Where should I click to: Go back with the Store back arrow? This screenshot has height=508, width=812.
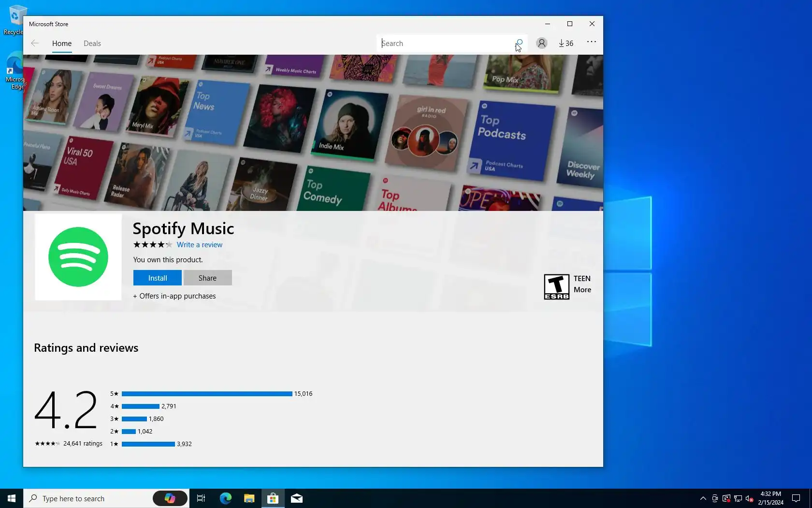[35, 44]
